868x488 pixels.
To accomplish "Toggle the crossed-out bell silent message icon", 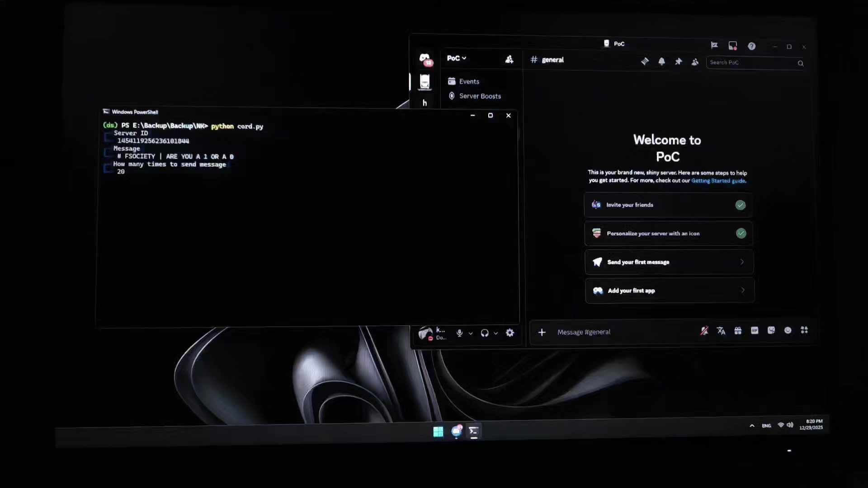I will tap(704, 331).
